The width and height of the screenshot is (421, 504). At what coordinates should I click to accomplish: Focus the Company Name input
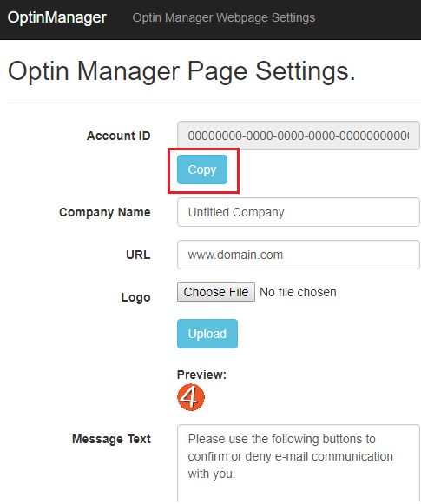(299, 212)
